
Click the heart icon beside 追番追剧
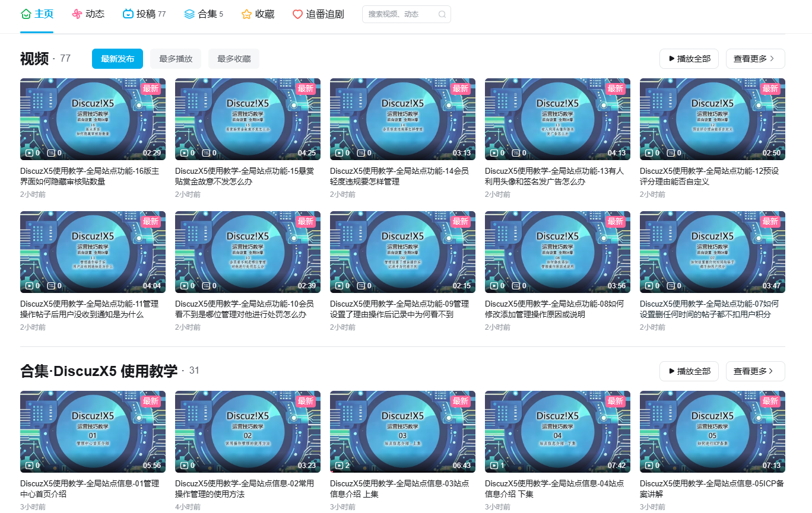tap(298, 14)
